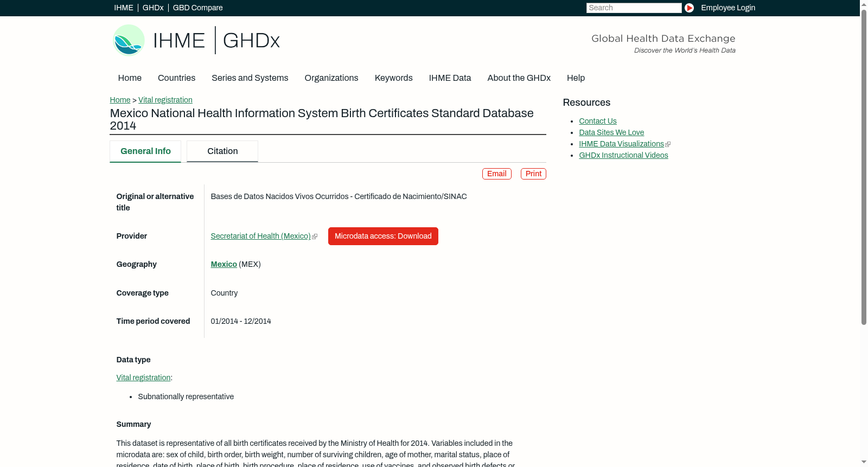Open the IHME Data menu
Viewport: 868px width, 467px height.
pos(450,78)
